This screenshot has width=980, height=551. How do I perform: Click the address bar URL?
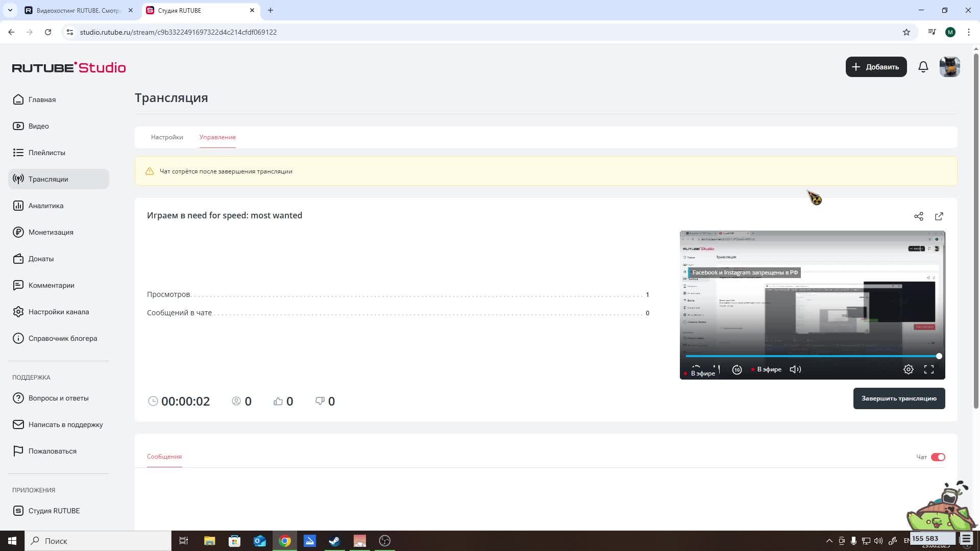click(x=178, y=32)
